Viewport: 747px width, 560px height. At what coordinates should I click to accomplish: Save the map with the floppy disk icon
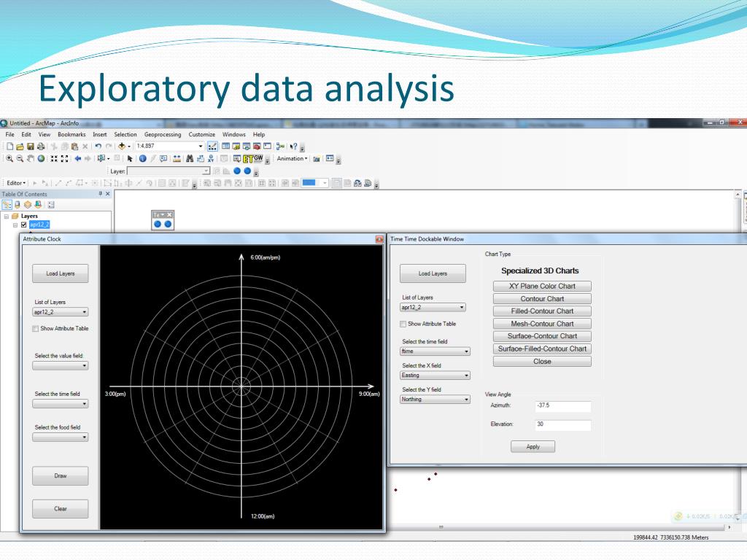tap(31, 147)
